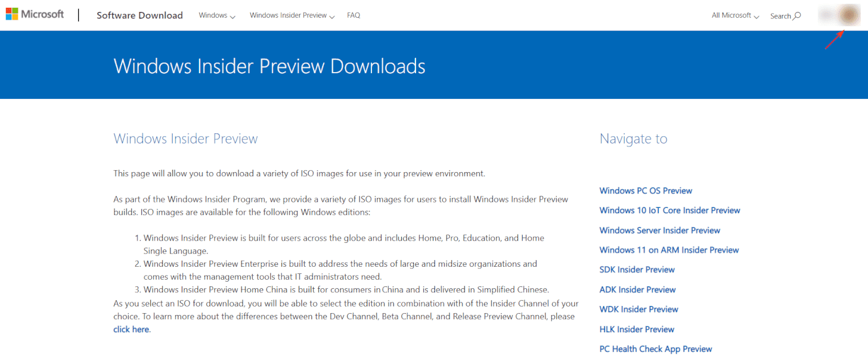
Task: Expand the Windows dropdown menu
Action: [x=216, y=15]
